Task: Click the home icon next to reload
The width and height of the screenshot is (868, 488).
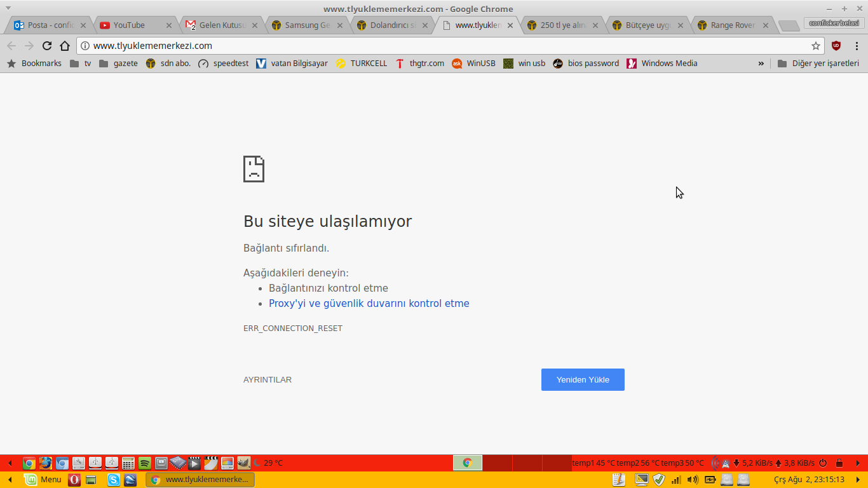Action: 65,46
